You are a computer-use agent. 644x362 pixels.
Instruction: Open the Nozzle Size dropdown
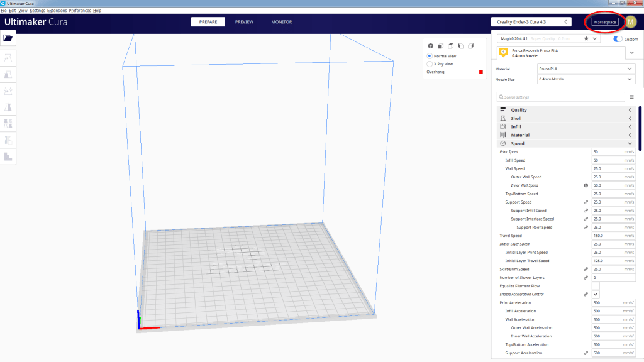point(586,80)
